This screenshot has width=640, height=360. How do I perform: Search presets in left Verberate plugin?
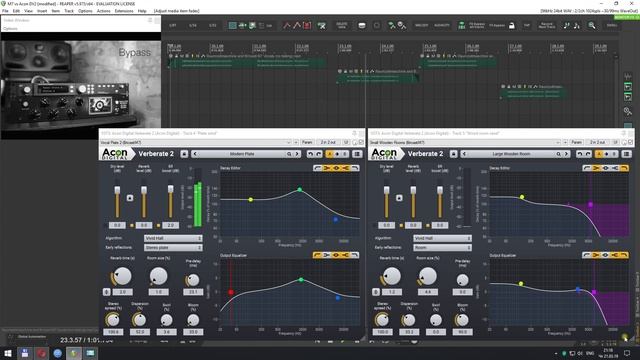289,154
